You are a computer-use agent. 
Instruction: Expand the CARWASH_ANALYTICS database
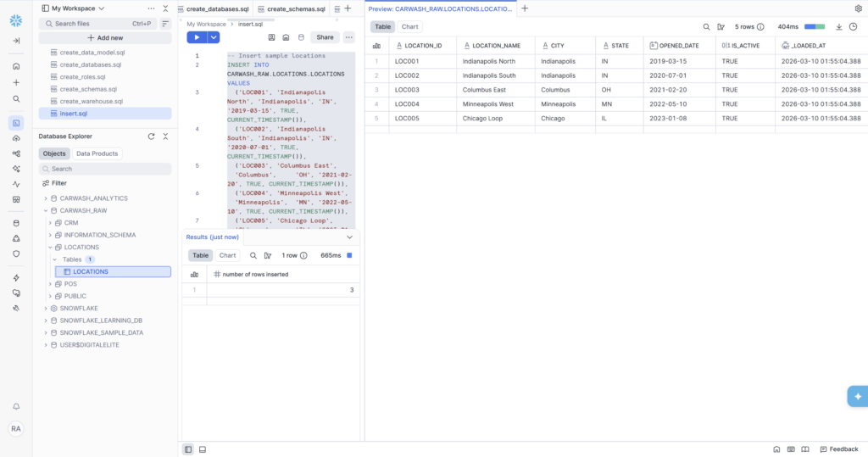click(46, 198)
